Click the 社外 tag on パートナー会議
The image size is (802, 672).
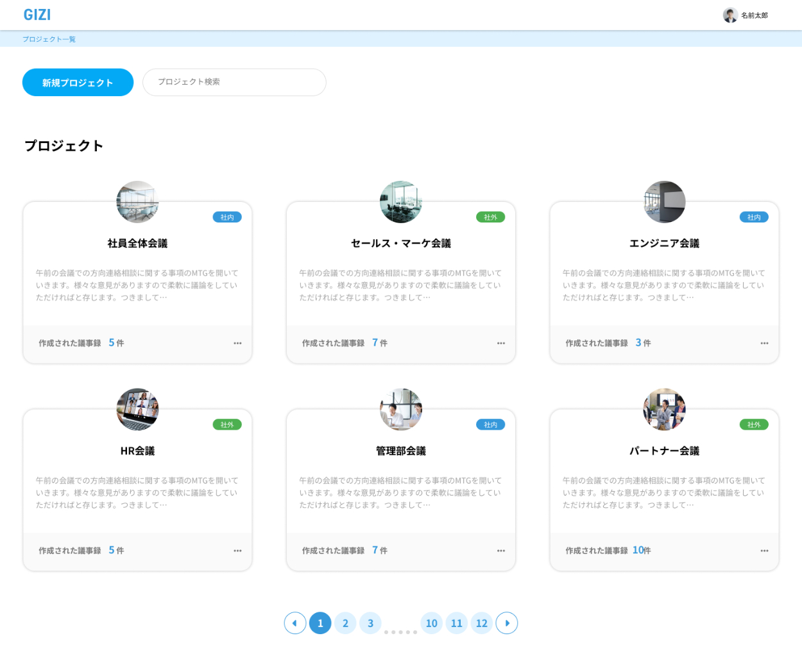(754, 424)
